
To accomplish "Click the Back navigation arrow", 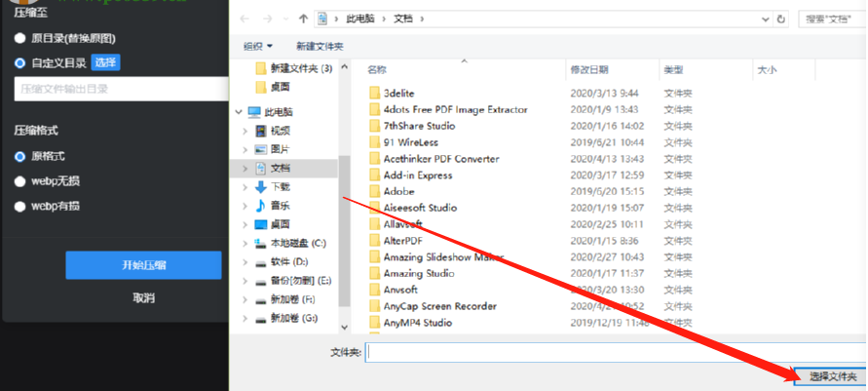I will [x=245, y=19].
